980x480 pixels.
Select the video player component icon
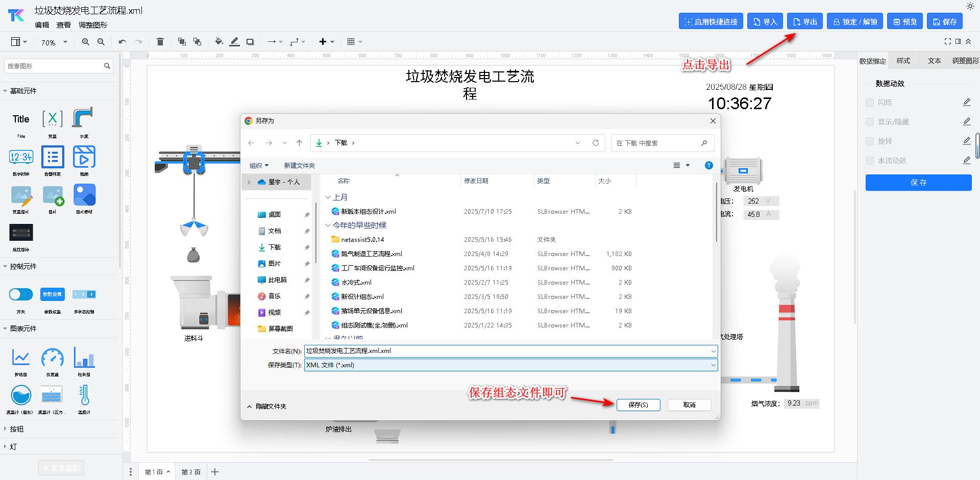click(84, 157)
